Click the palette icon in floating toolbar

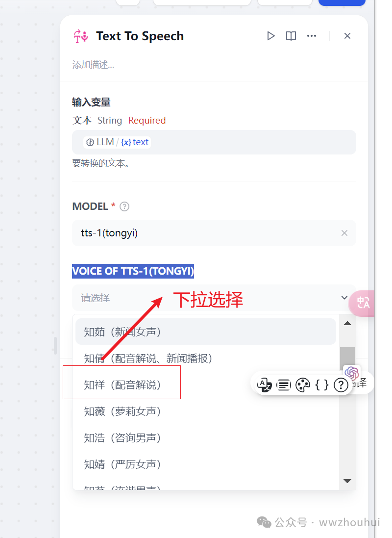pyautogui.click(x=303, y=385)
